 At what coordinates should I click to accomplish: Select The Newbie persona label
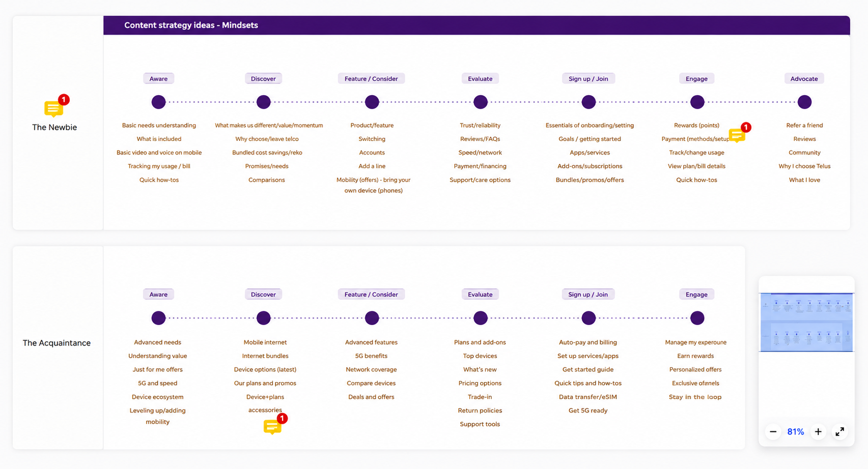click(x=54, y=127)
